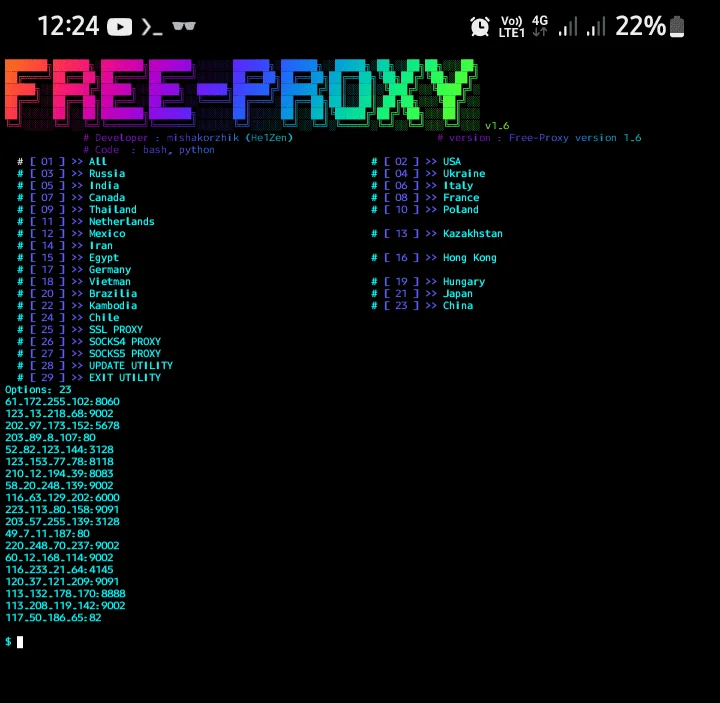The height and width of the screenshot is (703, 720).
Task: Tap the 4G data indicator
Action: click(540, 26)
